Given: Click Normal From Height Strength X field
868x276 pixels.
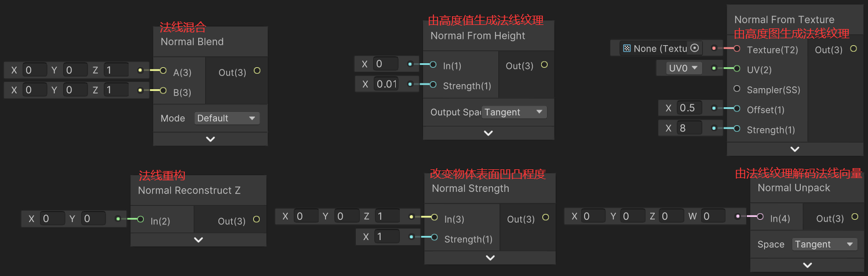Looking at the screenshot, I should 386,84.
